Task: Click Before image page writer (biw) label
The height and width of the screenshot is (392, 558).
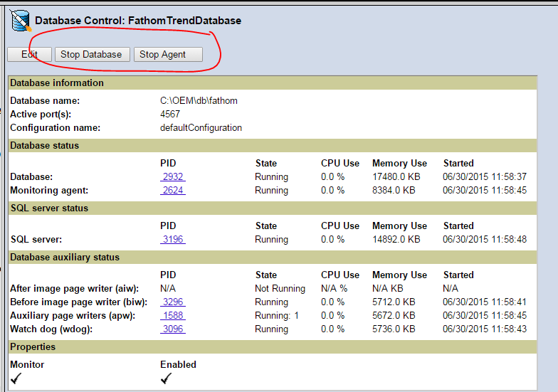Action: tap(78, 302)
